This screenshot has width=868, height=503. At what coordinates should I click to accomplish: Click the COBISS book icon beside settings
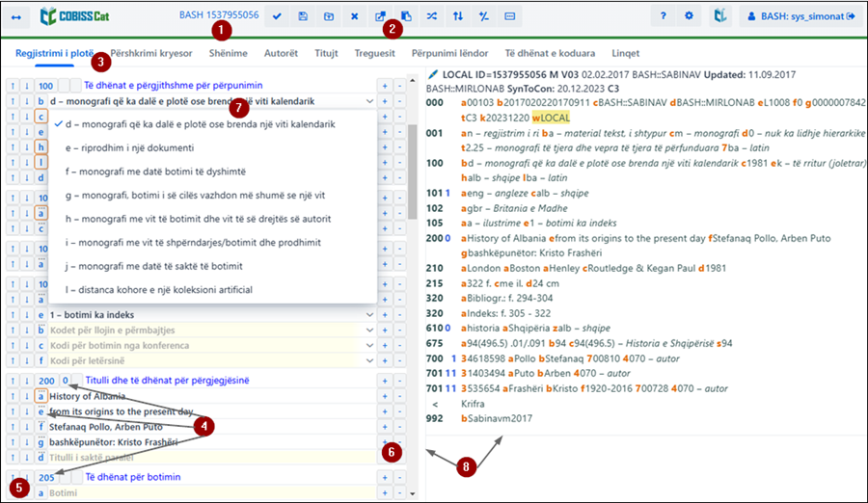[720, 16]
